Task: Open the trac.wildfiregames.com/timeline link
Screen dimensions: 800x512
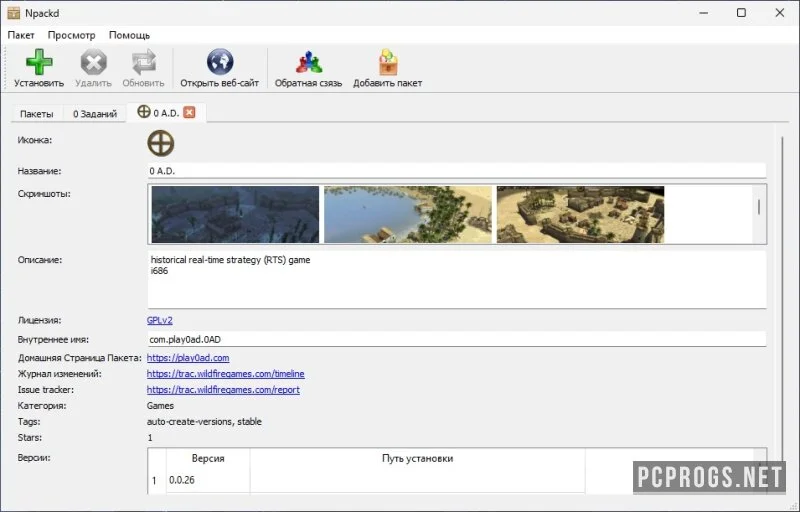Action: 226,374
